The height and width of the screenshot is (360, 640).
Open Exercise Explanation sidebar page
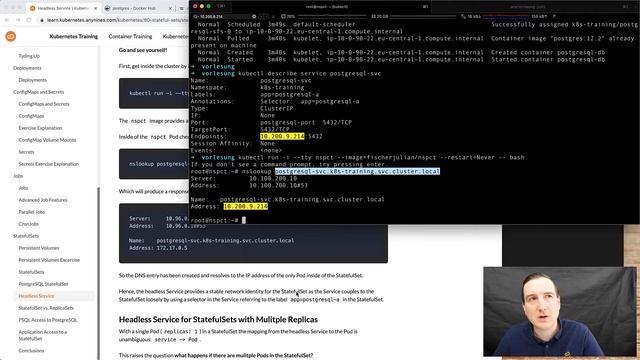[40, 128]
